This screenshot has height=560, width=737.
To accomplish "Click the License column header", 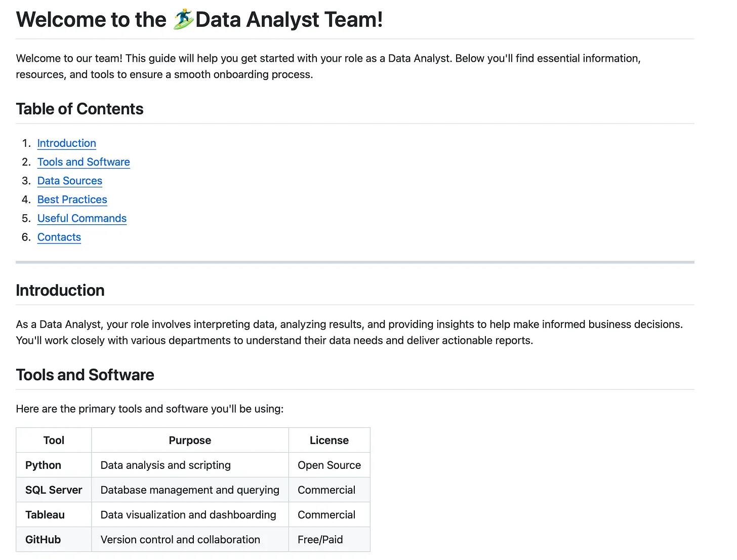I will (x=329, y=440).
